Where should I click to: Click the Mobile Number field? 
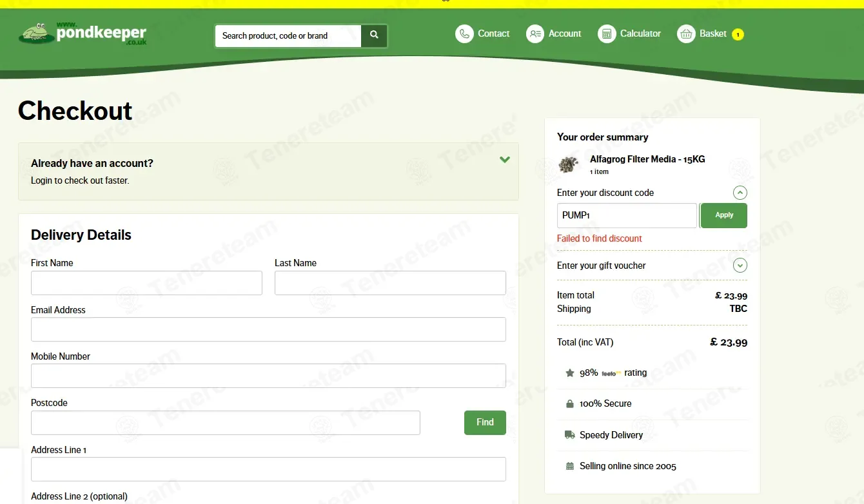click(268, 376)
